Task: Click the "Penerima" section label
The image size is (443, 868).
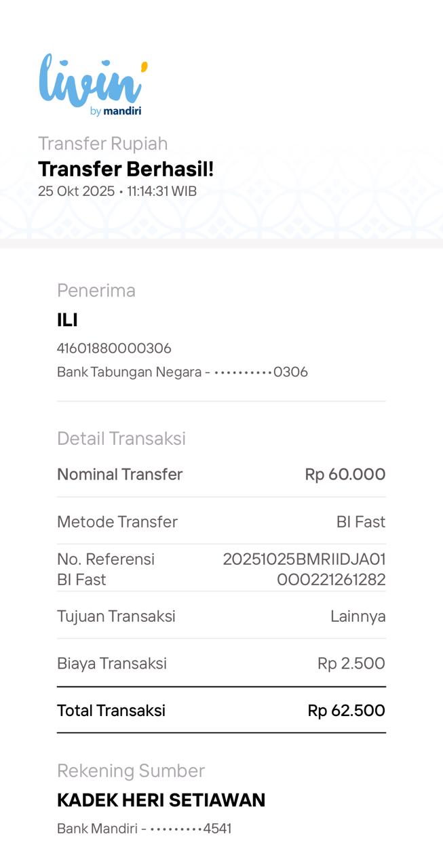Action: (96, 290)
